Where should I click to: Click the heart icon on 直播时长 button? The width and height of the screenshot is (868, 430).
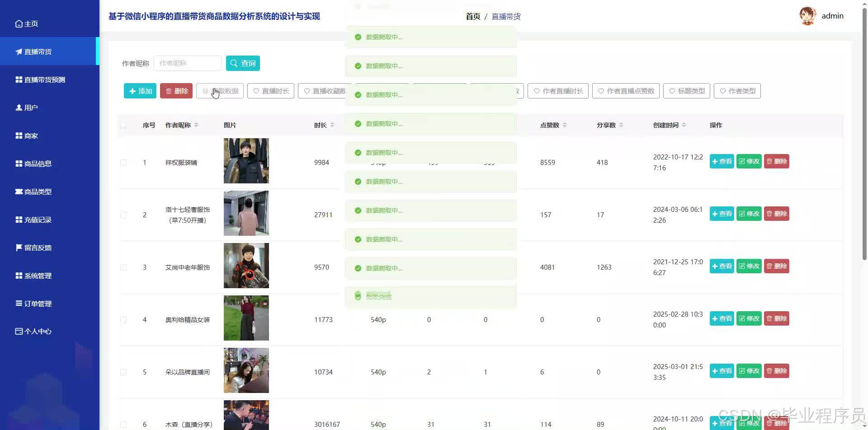pos(257,91)
